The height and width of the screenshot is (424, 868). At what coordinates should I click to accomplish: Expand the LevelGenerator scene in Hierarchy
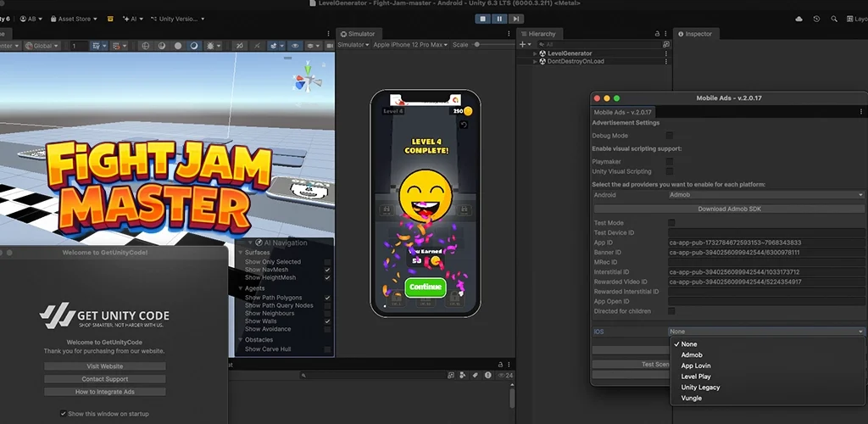point(535,53)
